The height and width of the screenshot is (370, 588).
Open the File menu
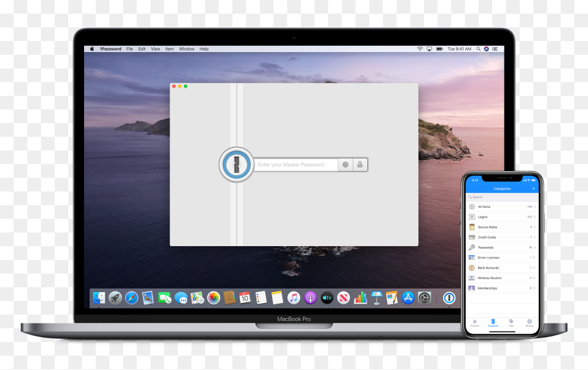[129, 49]
